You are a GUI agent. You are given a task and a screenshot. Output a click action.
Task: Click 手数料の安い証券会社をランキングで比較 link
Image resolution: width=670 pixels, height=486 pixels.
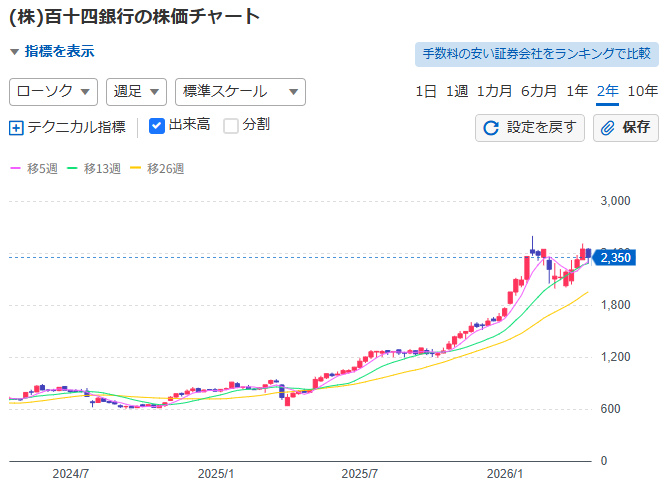537,54
